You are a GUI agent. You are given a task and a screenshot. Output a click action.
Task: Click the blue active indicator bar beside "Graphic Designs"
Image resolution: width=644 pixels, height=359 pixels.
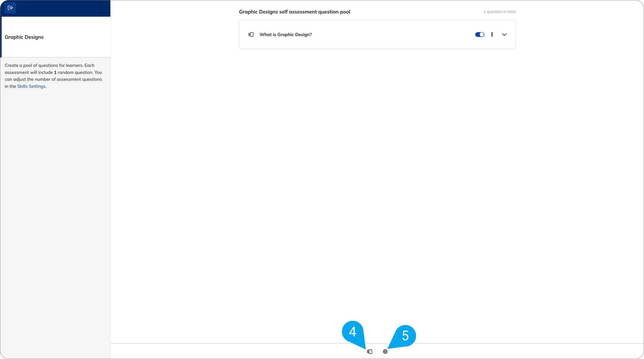[1, 37]
